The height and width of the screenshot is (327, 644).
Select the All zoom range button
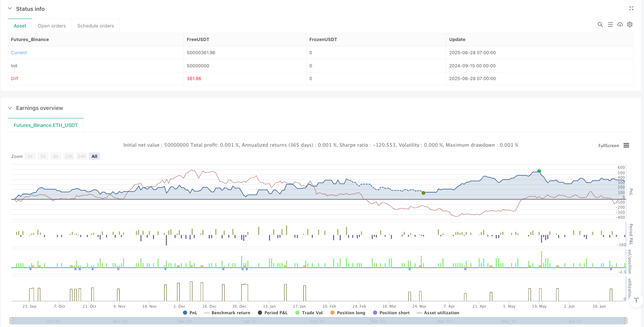point(94,156)
